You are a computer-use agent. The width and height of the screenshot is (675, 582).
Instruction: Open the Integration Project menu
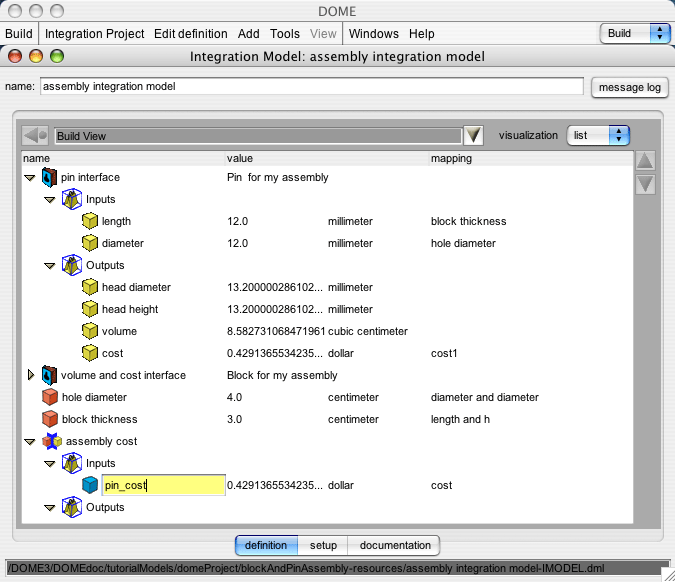click(x=94, y=34)
